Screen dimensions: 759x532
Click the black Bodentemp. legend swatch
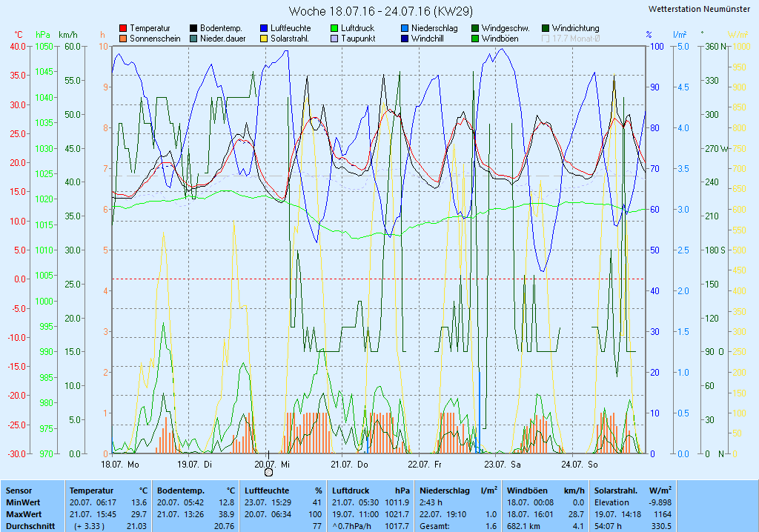point(193,29)
